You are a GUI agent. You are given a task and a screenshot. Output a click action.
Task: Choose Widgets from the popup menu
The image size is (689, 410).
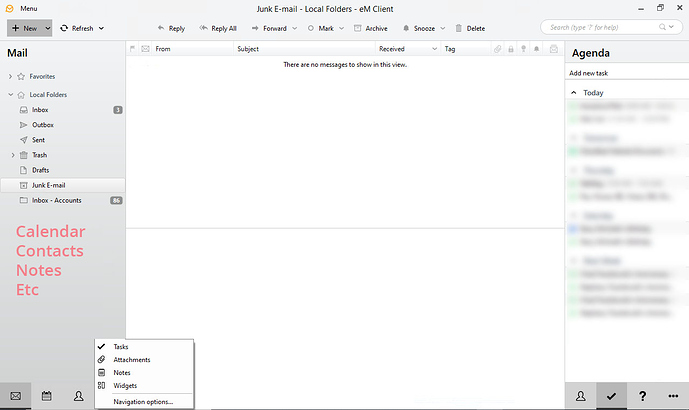coord(144,385)
